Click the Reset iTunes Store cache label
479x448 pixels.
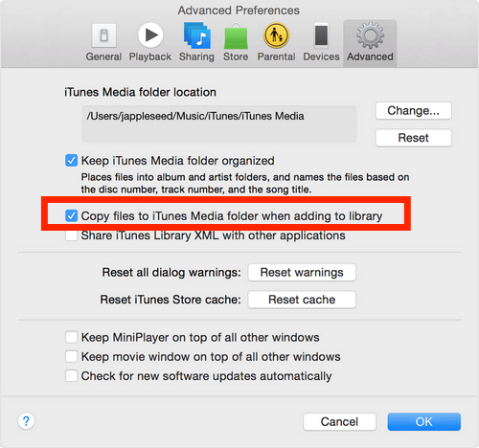pos(171,300)
